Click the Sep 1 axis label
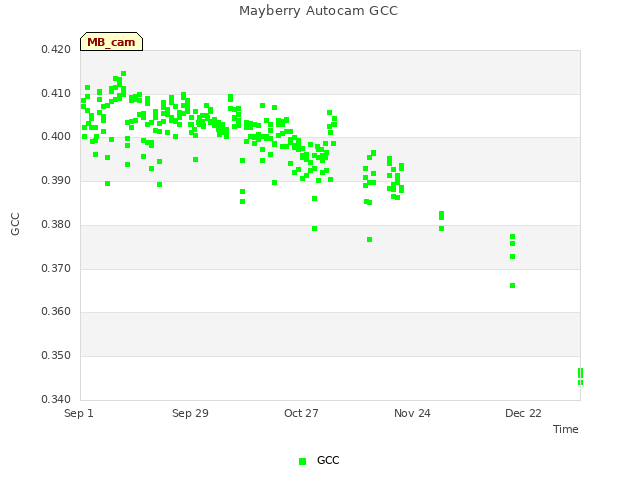The width and height of the screenshot is (640, 480). [x=79, y=413]
